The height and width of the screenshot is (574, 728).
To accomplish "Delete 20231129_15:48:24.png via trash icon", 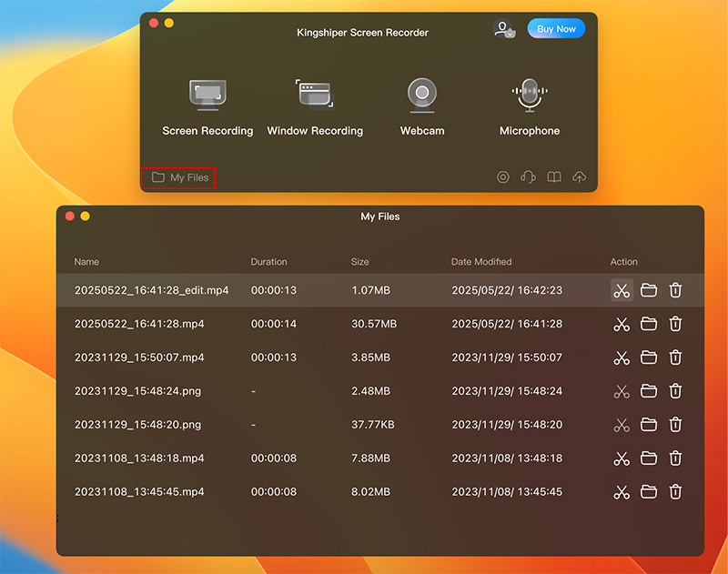I will pos(675,391).
